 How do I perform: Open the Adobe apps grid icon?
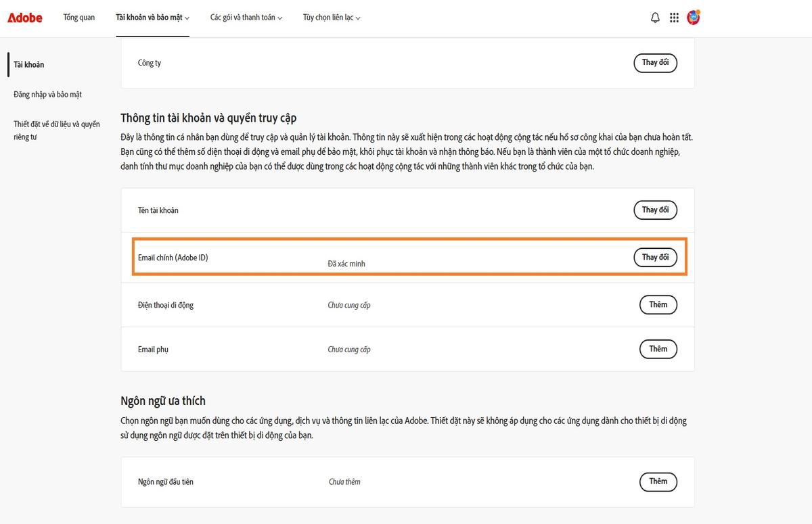pos(674,18)
